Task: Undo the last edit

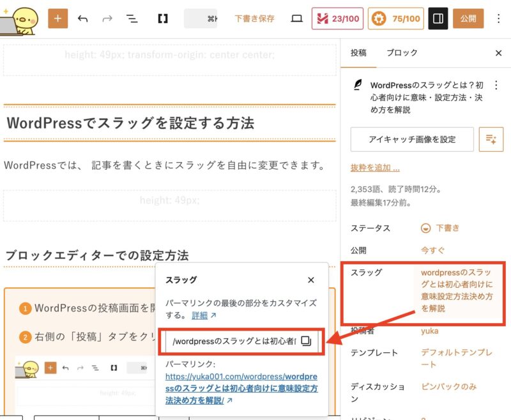Action: tap(82, 19)
